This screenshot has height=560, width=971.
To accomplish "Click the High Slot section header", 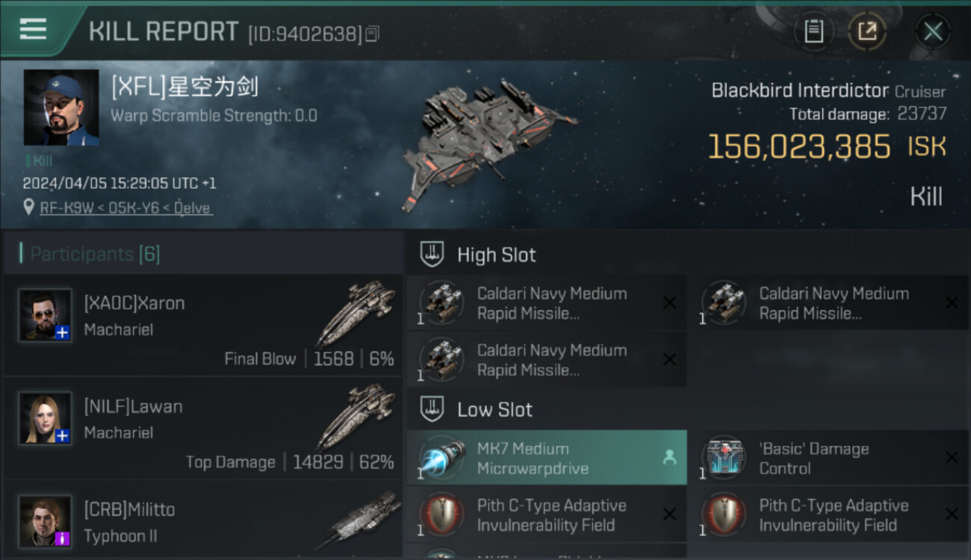I will (x=497, y=255).
